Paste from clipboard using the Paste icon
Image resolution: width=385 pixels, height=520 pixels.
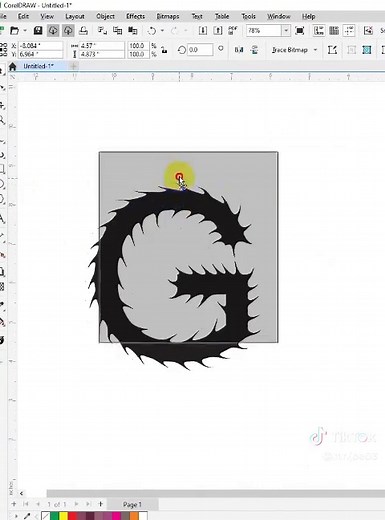click(x=133, y=31)
